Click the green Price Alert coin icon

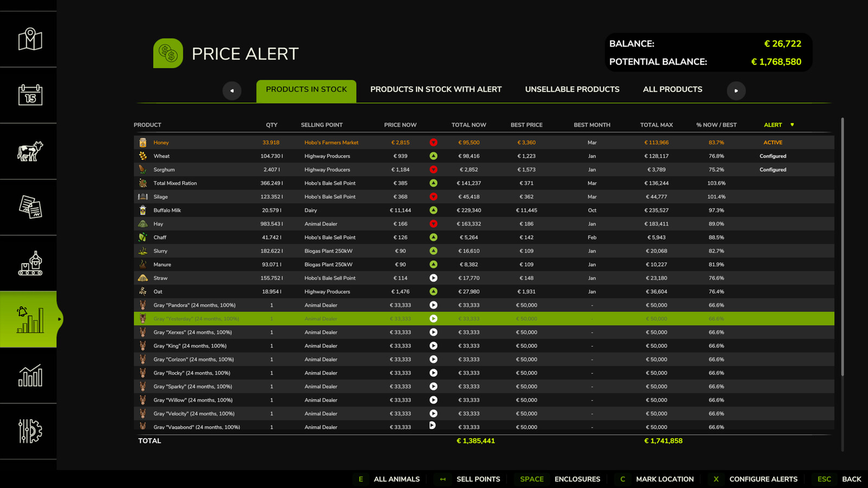[168, 53]
